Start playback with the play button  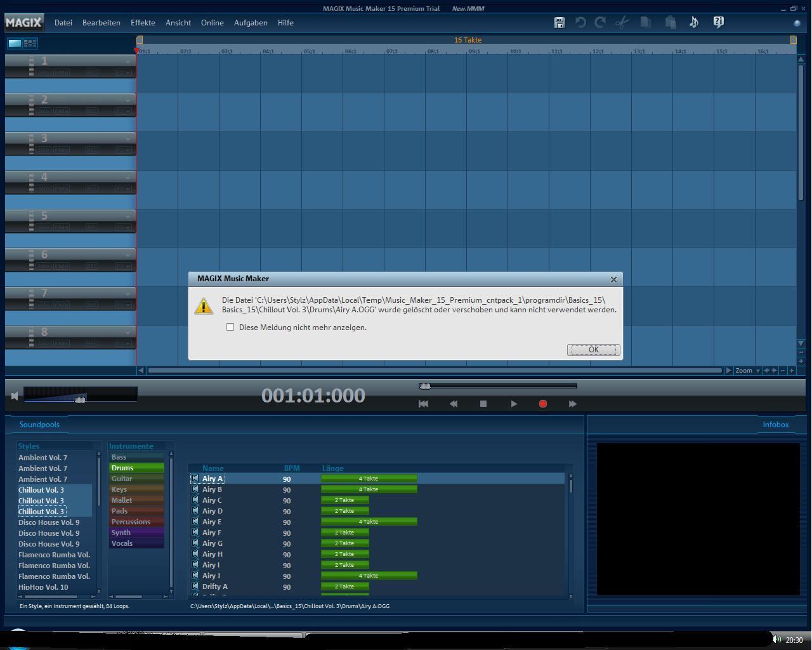click(514, 404)
